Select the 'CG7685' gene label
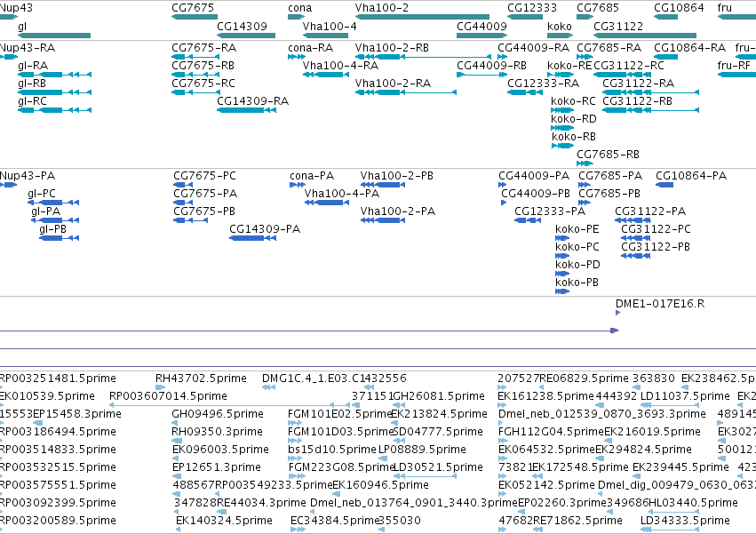Viewport: 756px width, 534px height. click(x=598, y=8)
